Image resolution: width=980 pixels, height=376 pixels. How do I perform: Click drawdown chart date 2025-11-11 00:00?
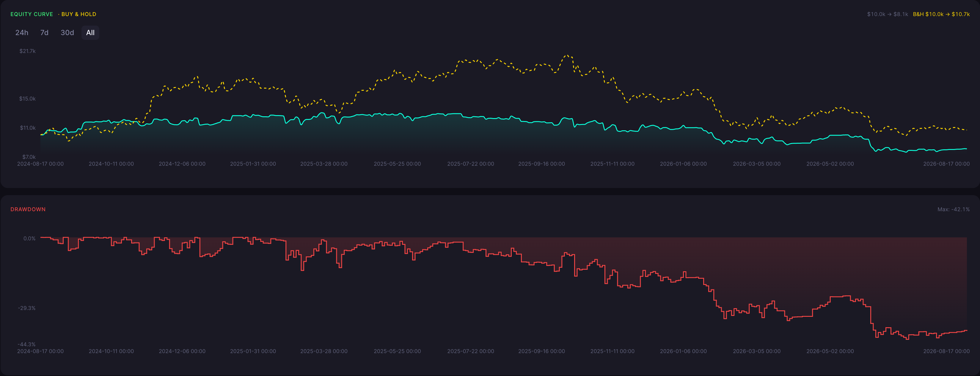coord(612,351)
